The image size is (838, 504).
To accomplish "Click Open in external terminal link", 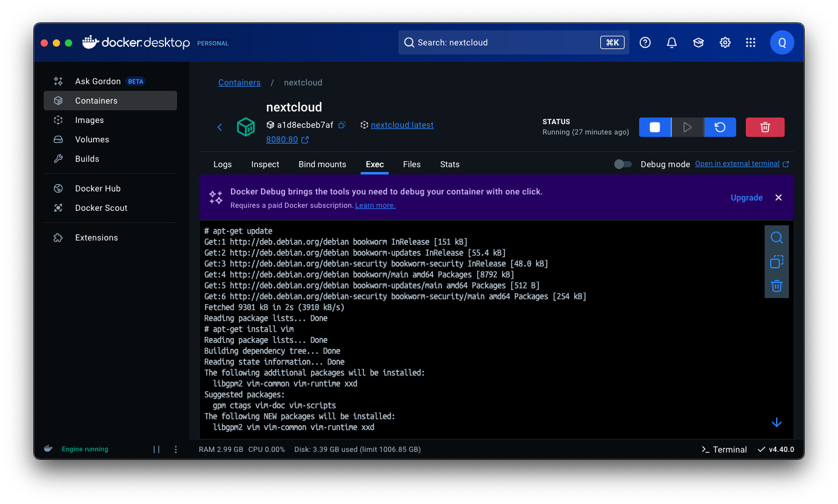I will (742, 164).
